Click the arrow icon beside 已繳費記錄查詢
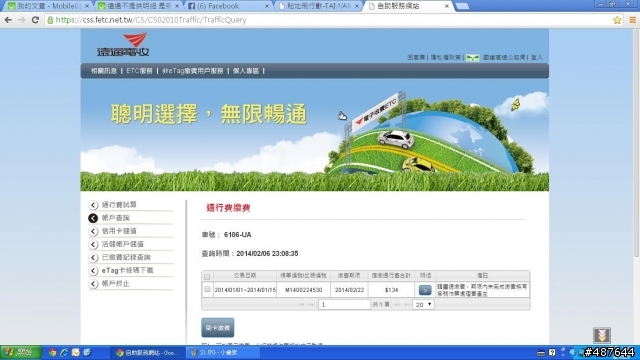The height and width of the screenshot is (360, 640). click(x=93, y=258)
